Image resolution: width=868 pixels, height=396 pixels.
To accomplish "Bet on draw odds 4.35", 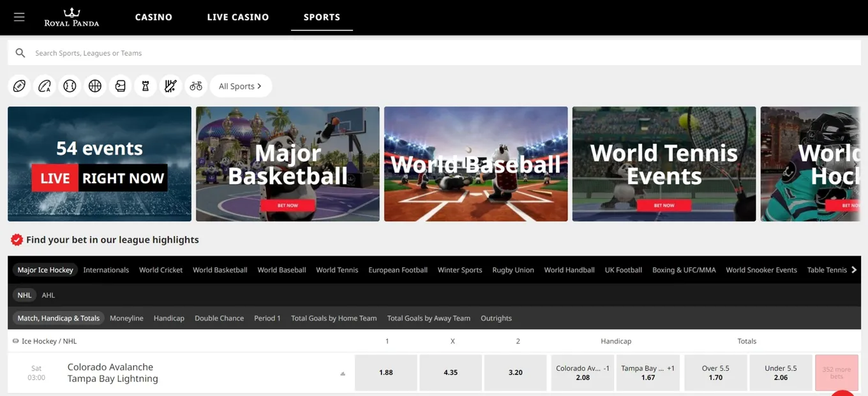I will [451, 372].
